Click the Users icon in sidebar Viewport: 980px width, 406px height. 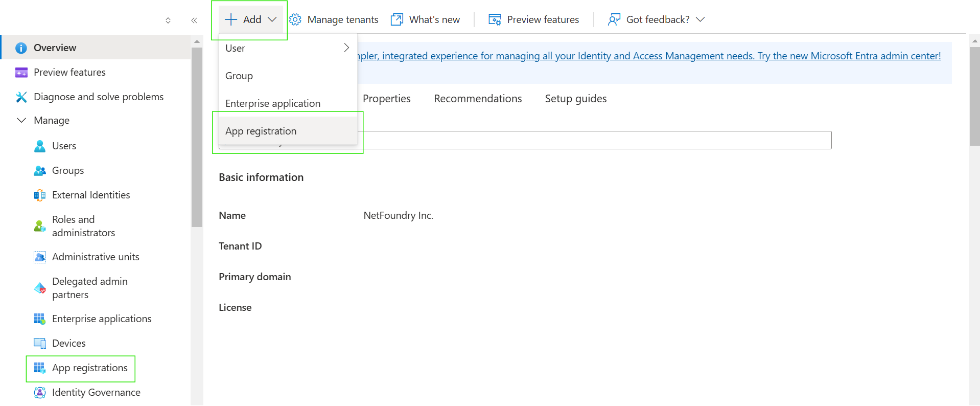click(40, 146)
